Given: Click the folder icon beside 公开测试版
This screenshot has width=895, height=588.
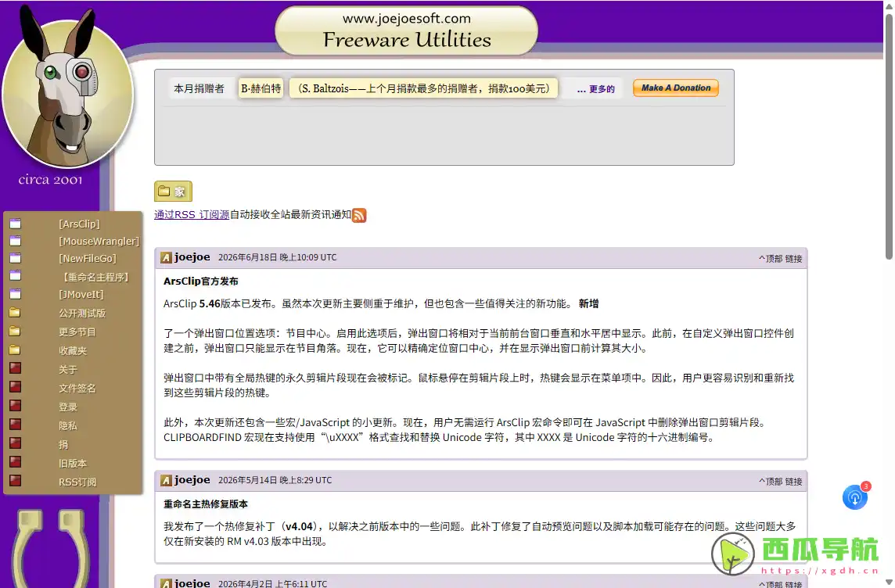Looking at the screenshot, I should [16, 313].
